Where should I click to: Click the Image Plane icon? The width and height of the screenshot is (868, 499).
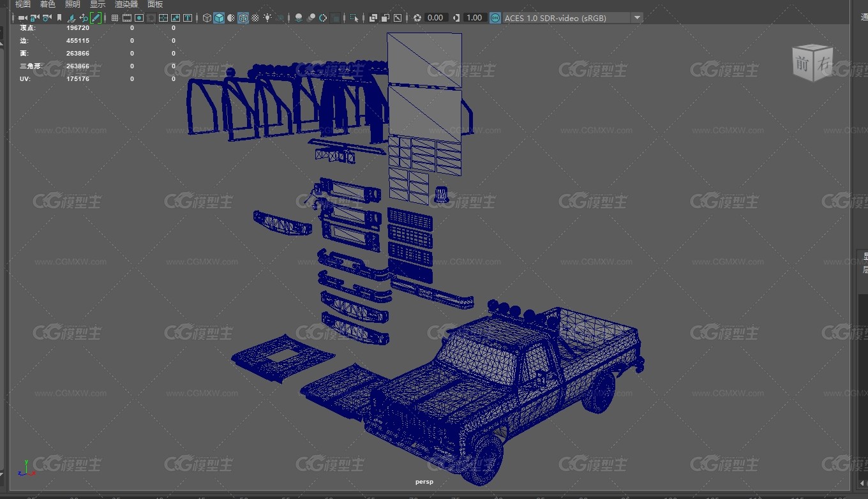71,18
